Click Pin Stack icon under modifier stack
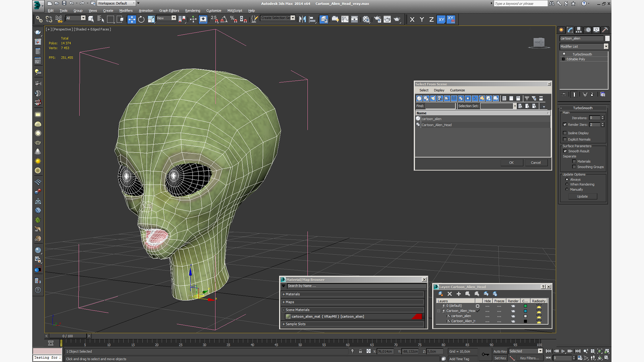Image resolution: width=644 pixels, height=362 pixels. pos(563,95)
